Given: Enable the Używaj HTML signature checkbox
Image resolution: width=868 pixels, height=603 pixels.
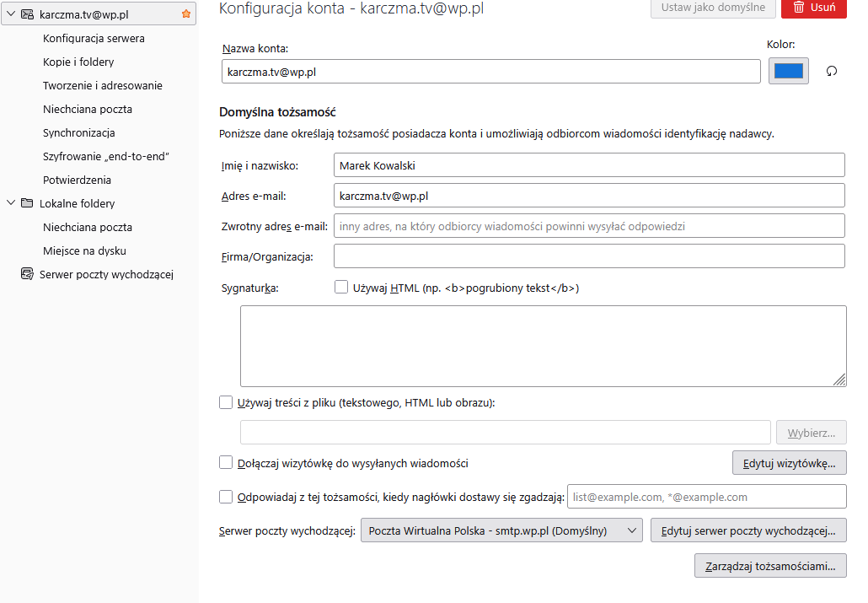Looking at the screenshot, I should pyautogui.click(x=341, y=287).
